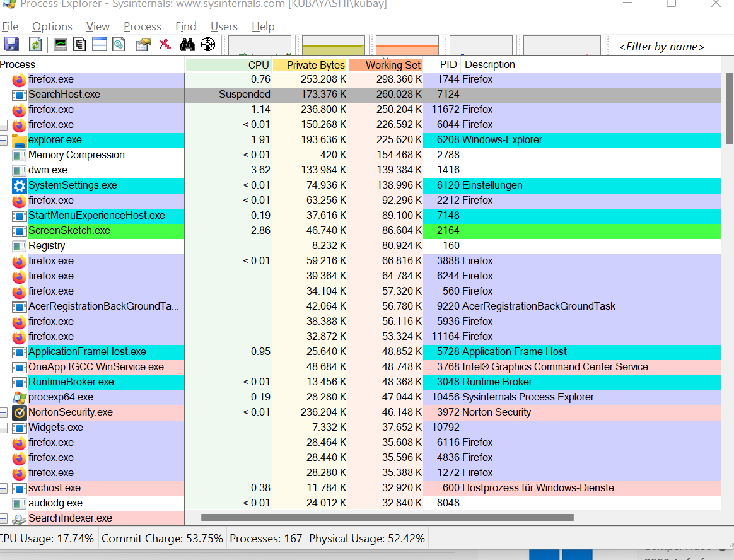Sort by the PID column header

(442, 65)
